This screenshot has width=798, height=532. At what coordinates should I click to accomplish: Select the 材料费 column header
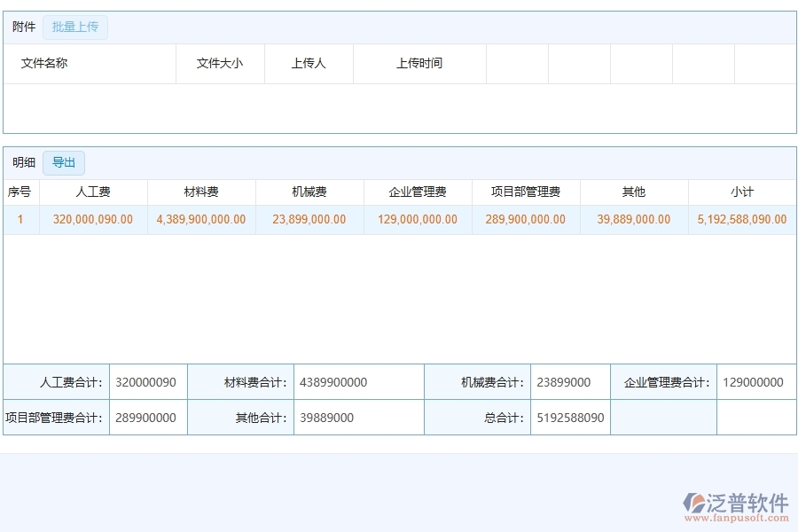click(x=199, y=192)
